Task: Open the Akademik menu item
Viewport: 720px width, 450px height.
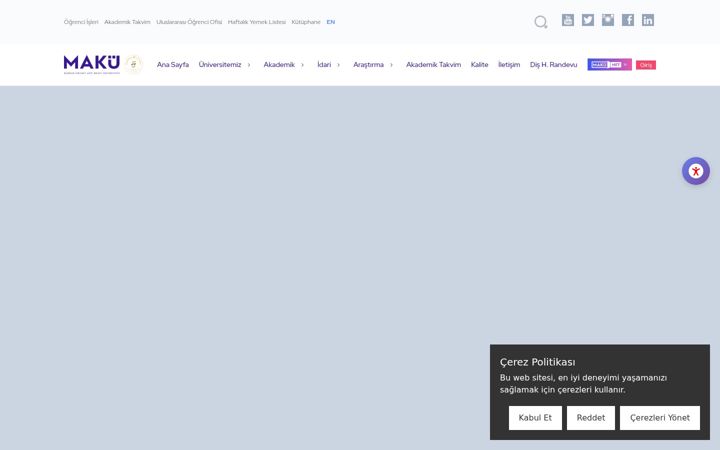Action: [x=279, y=65]
